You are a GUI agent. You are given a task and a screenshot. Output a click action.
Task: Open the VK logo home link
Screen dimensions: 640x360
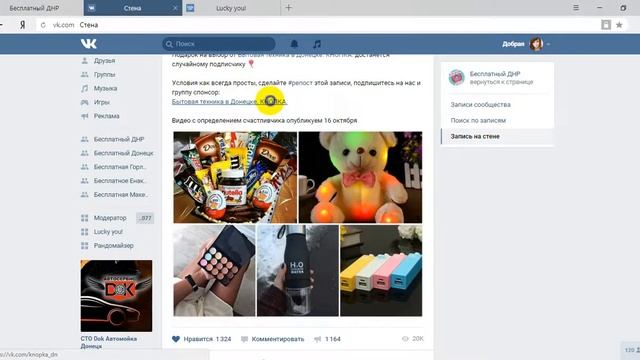tap(89, 43)
